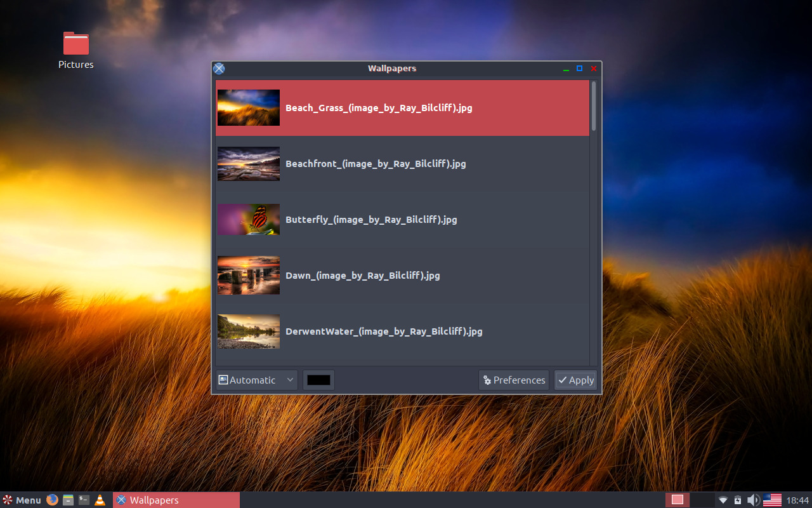The image size is (812, 508).
Task: Mute the system volume via the speaker icon
Action: point(753,500)
